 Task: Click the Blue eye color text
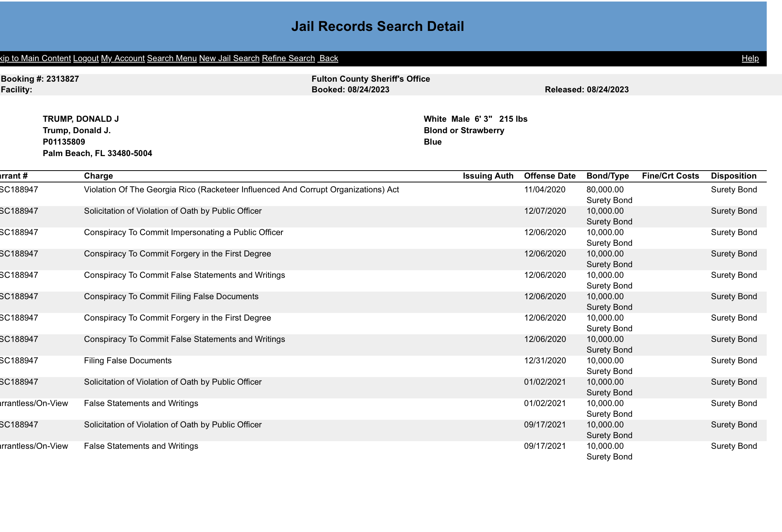click(433, 142)
